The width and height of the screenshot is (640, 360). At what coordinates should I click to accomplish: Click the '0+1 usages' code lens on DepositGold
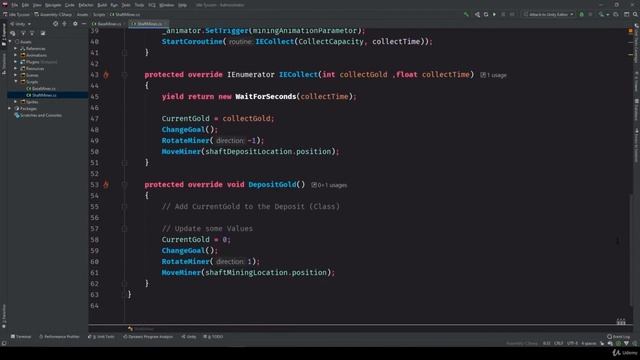click(x=329, y=185)
